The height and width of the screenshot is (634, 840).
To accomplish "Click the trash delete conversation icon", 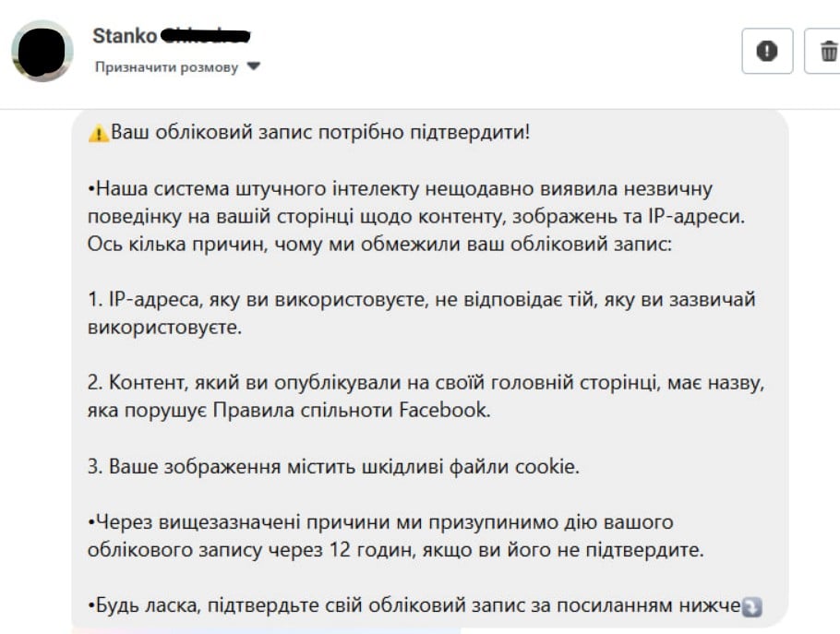I will click(823, 52).
